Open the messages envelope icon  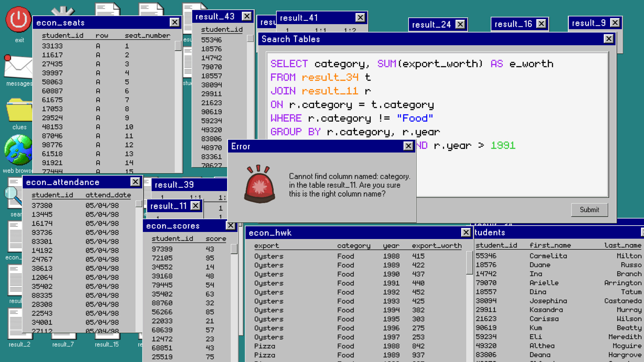[x=17, y=67]
